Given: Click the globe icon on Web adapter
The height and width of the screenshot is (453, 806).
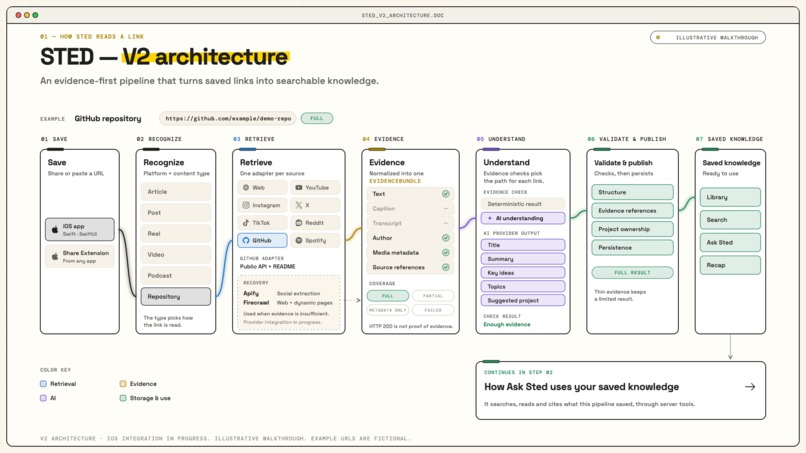Looking at the screenshot, I should [246, 188].
